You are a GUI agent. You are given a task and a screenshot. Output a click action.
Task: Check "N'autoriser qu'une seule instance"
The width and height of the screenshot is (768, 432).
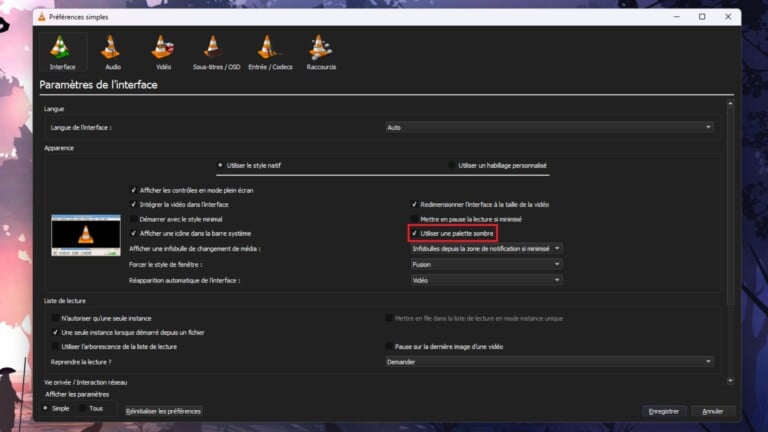(x=55, y=318)
